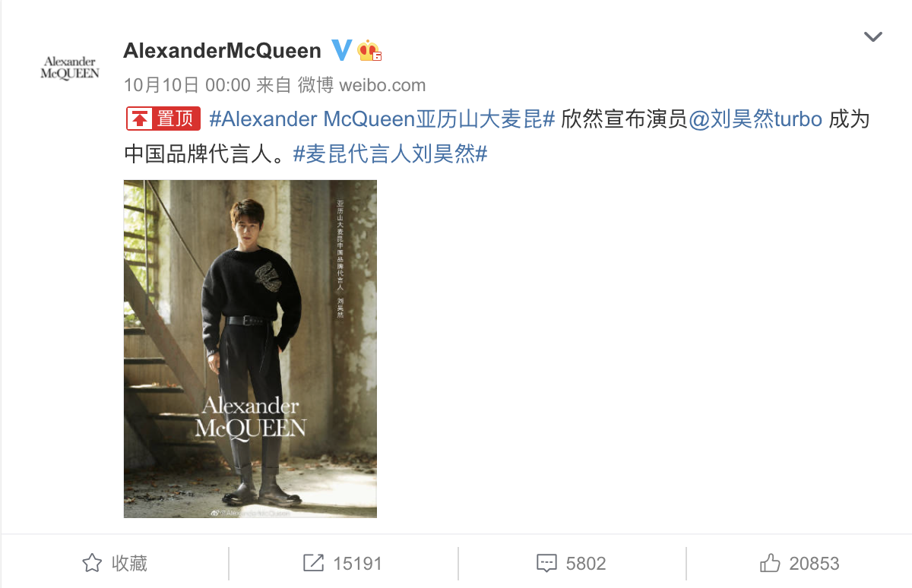912x588 pixels.
Task: Click the comment bubble icon
Action: [547, 564]
